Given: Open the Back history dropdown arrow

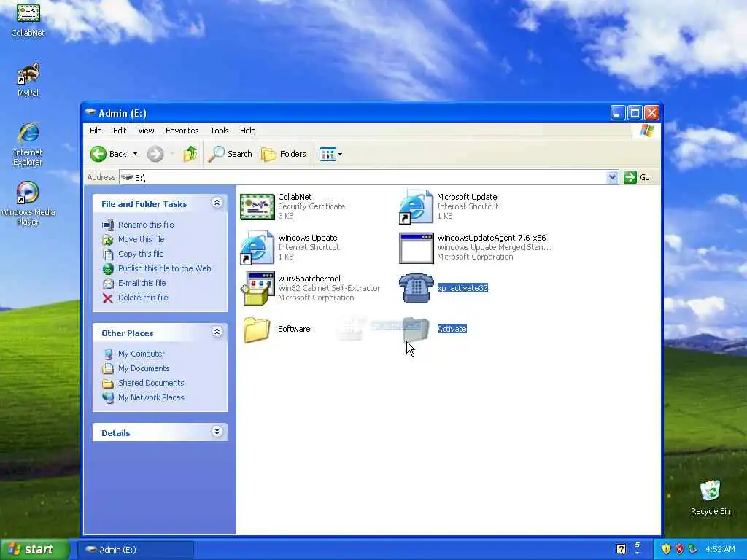Looking at the screenshot, I should click(135, 154).
